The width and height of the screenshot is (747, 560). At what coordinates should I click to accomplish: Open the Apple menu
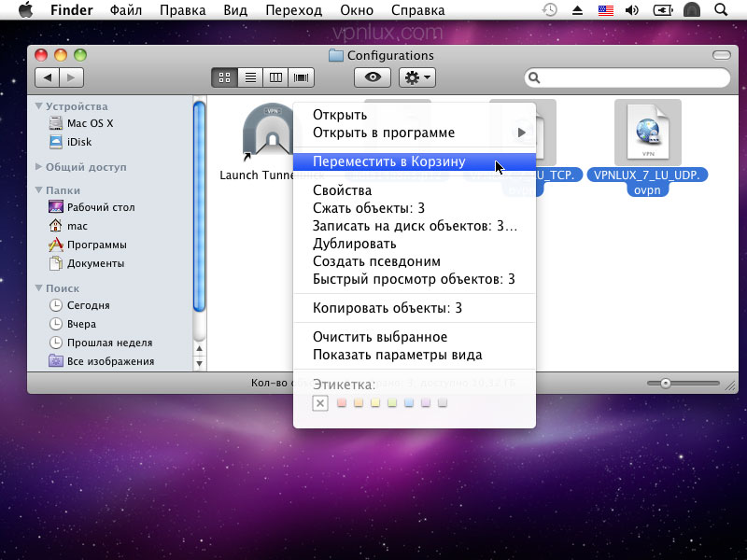tap(26, 9)
